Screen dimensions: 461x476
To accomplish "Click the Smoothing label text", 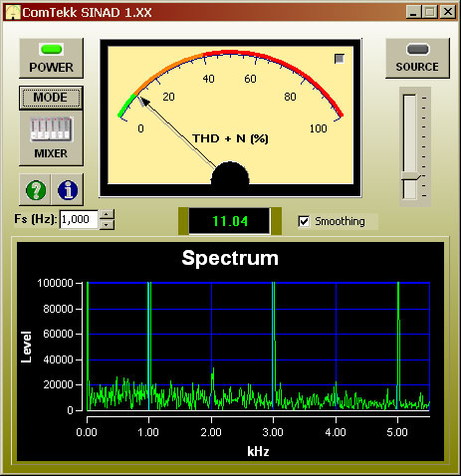I will [340, 221].
